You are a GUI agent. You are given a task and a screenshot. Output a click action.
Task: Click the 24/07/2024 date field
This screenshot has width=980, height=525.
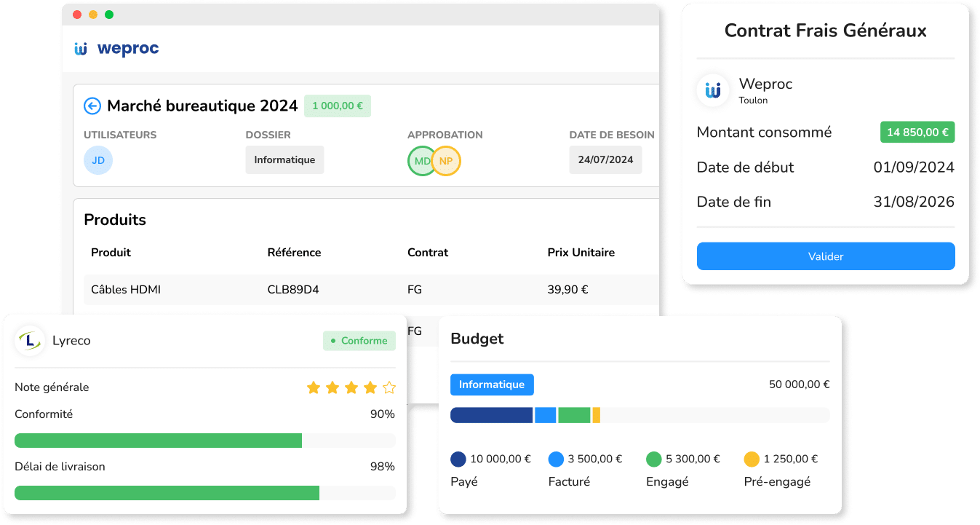click(605, 160)
